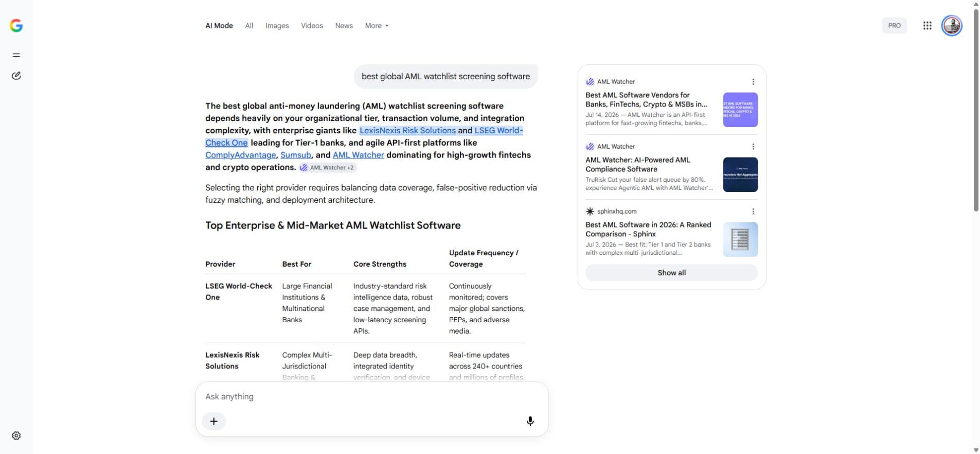This screenshot has width=980, height=454.
Task: Click the PRO badge button
Action: tap(894, 26)
